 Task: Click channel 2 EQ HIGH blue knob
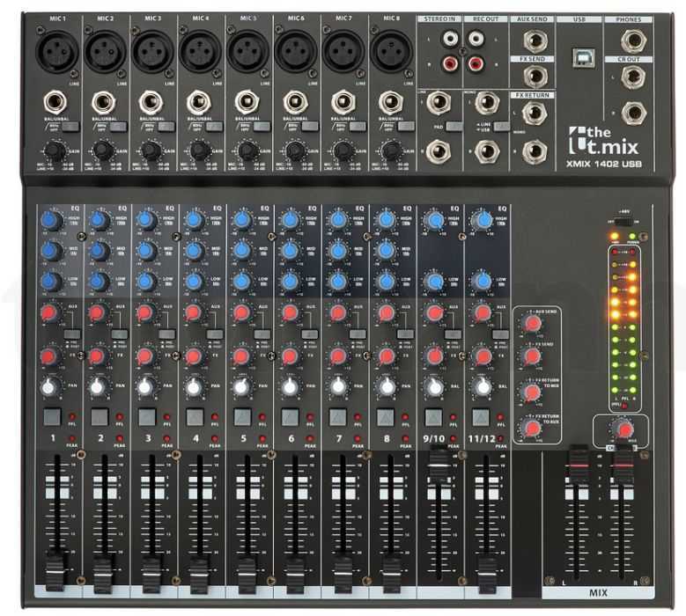[100, 220]
